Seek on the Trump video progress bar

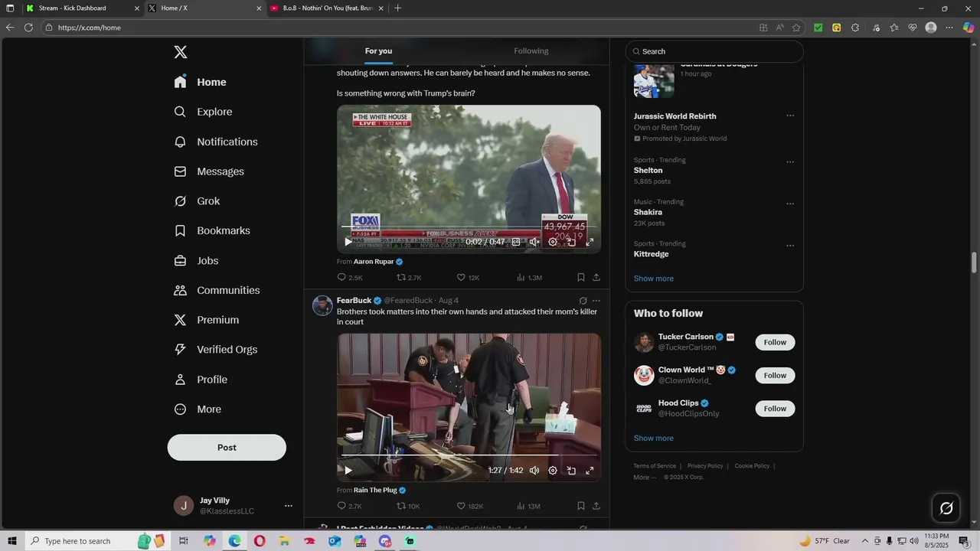pos(469,227)
